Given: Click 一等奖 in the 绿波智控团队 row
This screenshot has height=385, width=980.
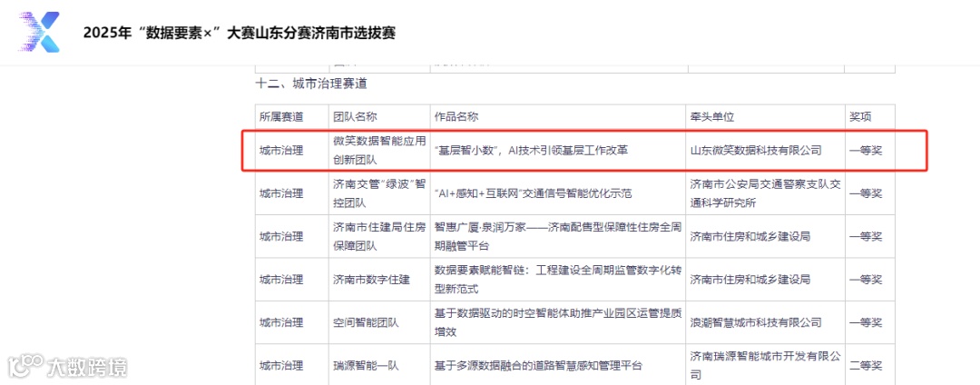Looking at the screenshot, I should tap(866, 193).
